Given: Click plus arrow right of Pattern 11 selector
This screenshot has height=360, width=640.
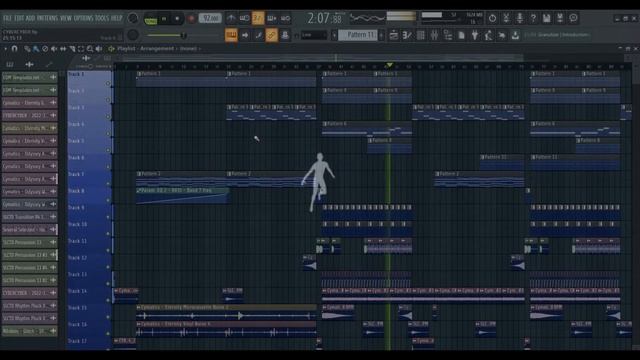Looking at the screenshot, I should tap(382, 35).
